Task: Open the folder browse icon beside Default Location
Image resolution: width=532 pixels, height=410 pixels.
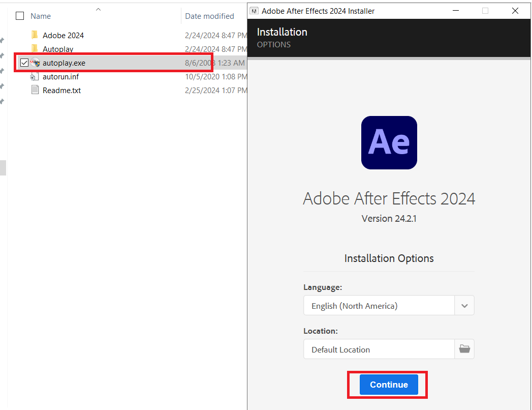Action: [464, 349]
